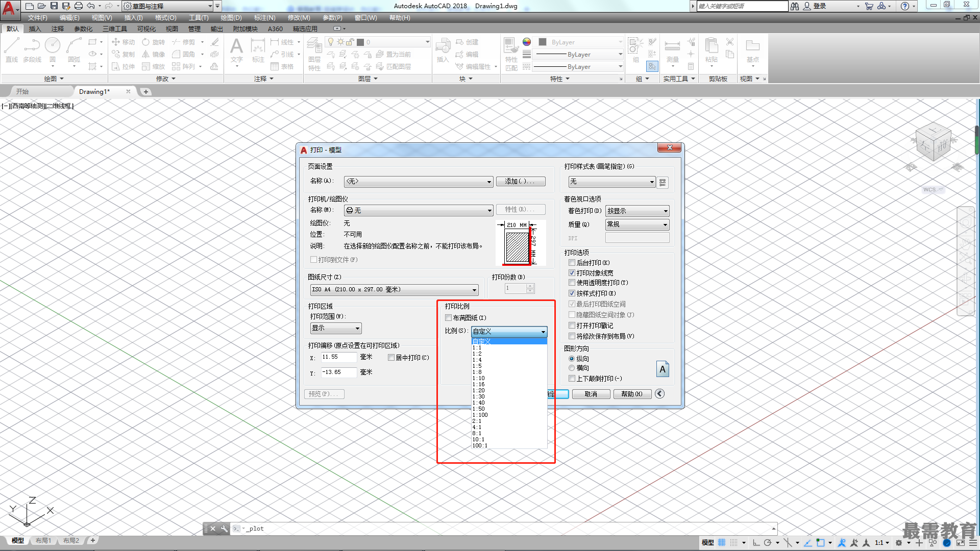Image resolution: width=980 pixels, height=551 pixels.
Task: Click the collapse dialog arrow button
Action: 660,393
